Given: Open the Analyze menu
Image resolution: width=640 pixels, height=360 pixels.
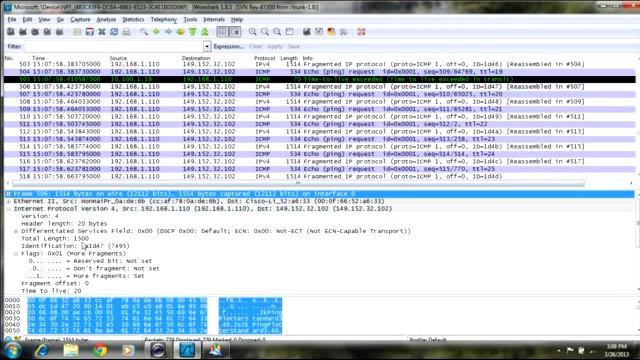Looking at the screenshot, I should click(x=106, y=19).
